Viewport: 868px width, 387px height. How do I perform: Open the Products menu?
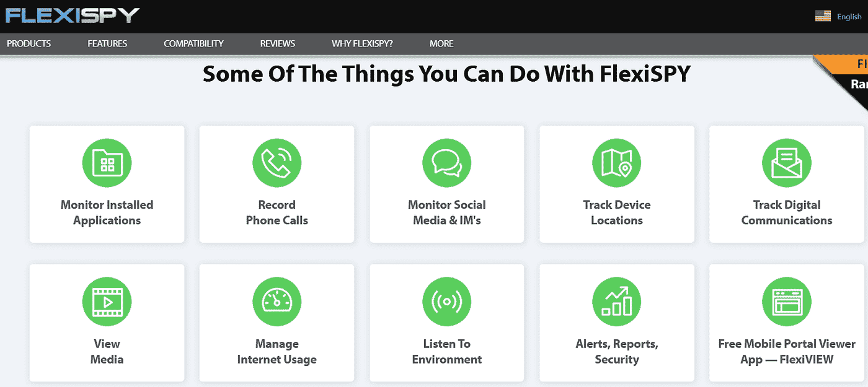tap(29, 43)
